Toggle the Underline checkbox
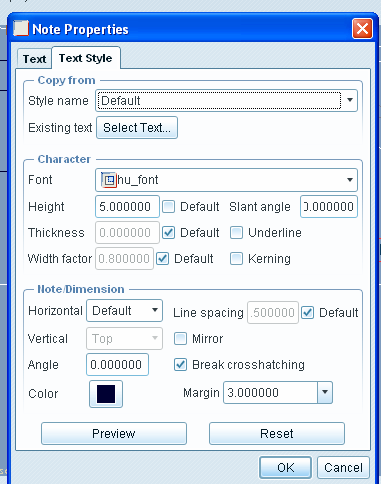This screenshot has height=484, width=381. click(236, 233)
